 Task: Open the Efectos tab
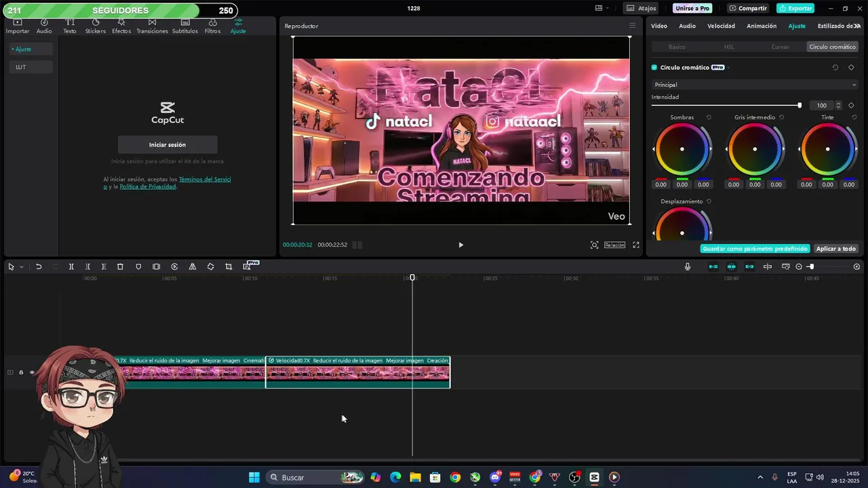click(121, 26)
